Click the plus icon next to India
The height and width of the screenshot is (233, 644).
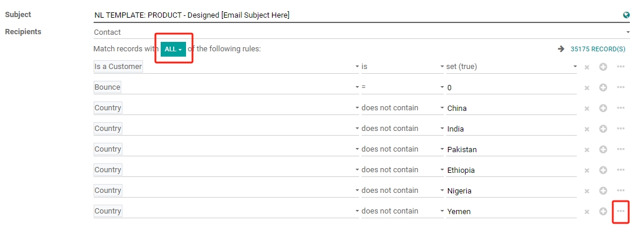coord(603,129)
